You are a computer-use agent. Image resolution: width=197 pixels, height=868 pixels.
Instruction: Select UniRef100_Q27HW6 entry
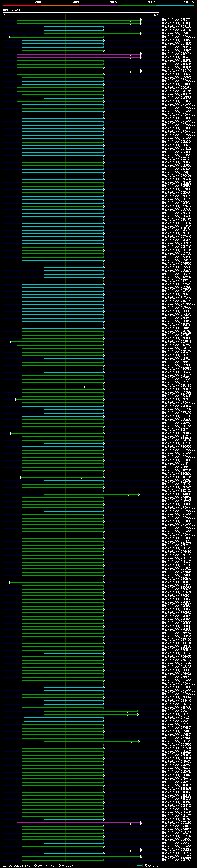click(176, 43)
